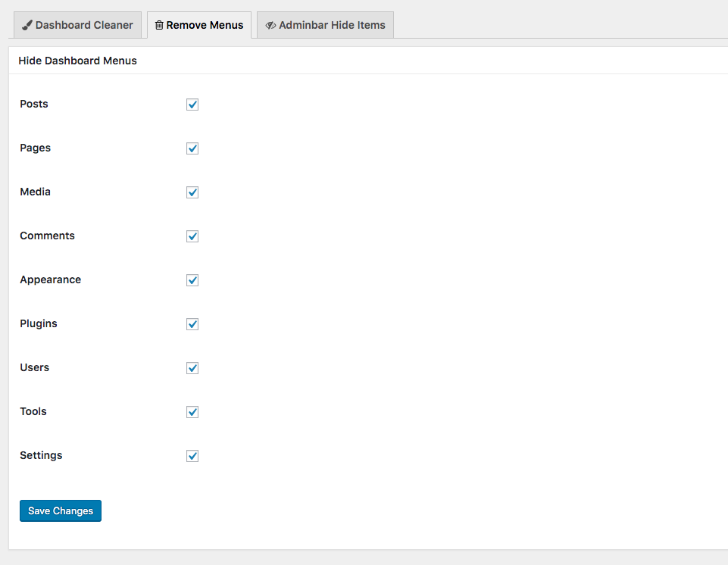
Task: Select the Remove Menus tab
Action: tap(199, 25)
